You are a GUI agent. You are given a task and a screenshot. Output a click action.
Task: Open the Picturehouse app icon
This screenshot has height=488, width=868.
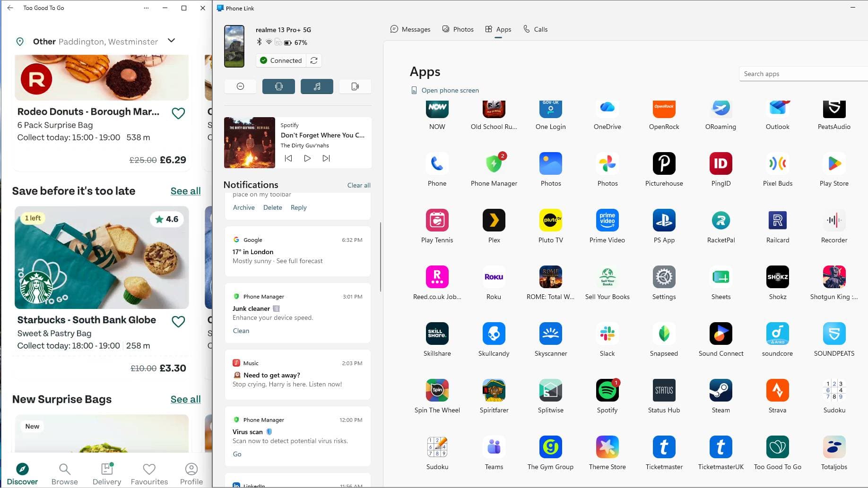[x=664, y=163]
